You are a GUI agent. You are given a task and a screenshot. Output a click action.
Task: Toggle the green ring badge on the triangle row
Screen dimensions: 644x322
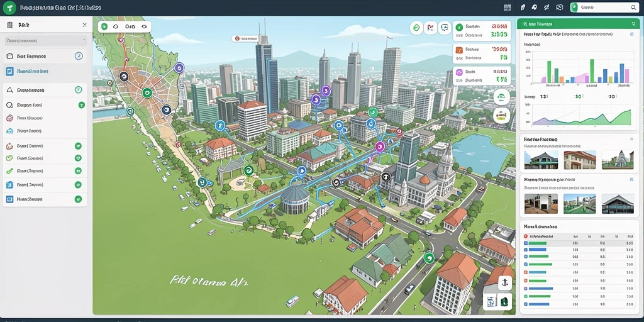[79, 90]
